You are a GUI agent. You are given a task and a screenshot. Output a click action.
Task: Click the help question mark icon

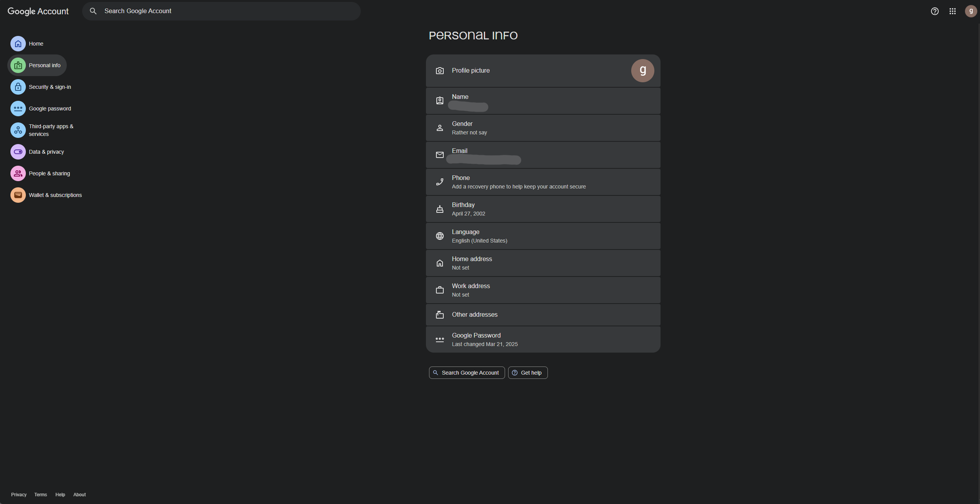point(934,11)
